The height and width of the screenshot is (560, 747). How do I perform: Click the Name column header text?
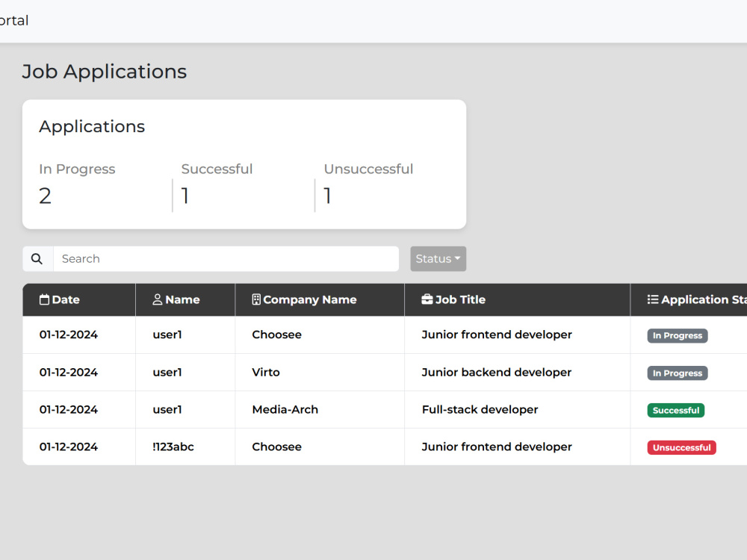pos(182,299)
